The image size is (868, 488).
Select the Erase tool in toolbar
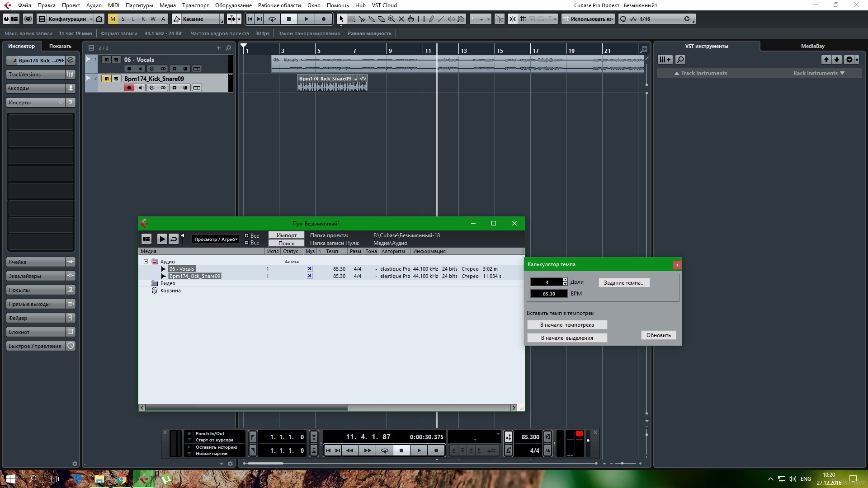382,19
